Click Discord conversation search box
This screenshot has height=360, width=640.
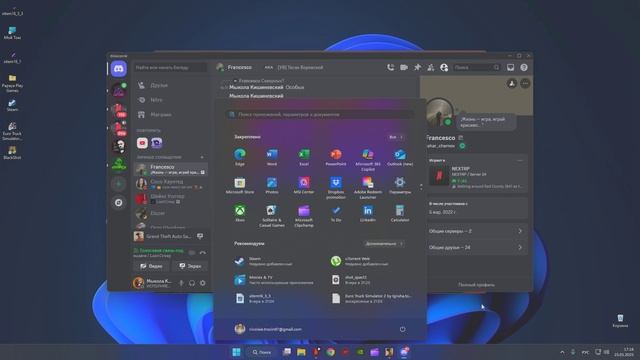tap(170, 67)
